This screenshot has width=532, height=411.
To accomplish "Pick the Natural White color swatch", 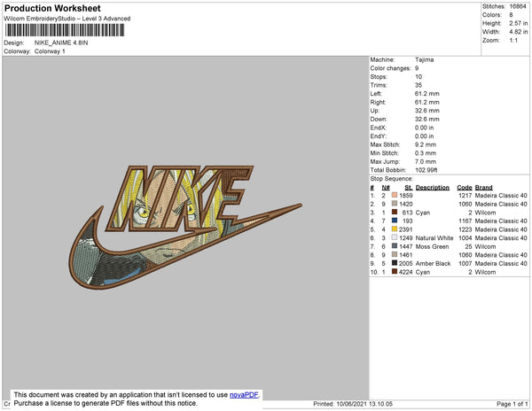I will click(395, 237).
